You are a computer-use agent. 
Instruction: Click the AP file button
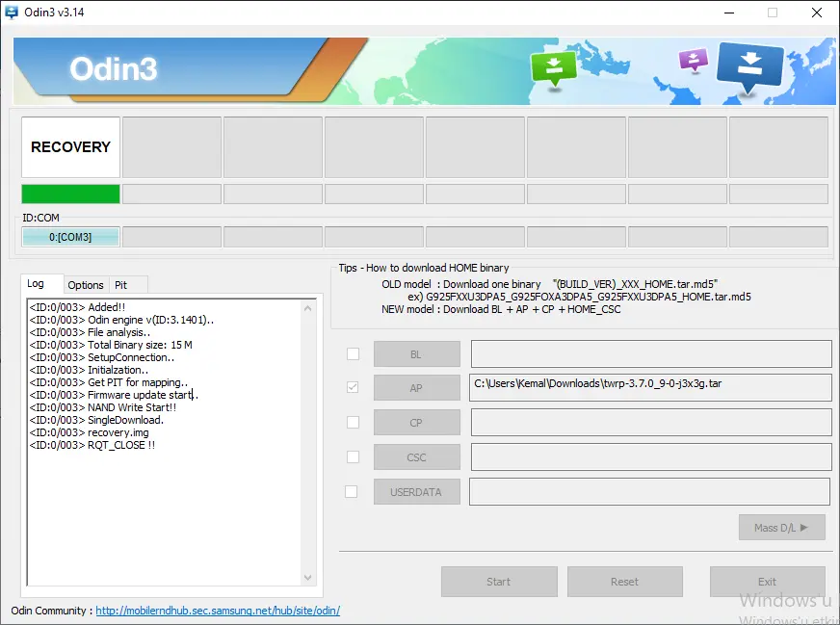(417, 388)
